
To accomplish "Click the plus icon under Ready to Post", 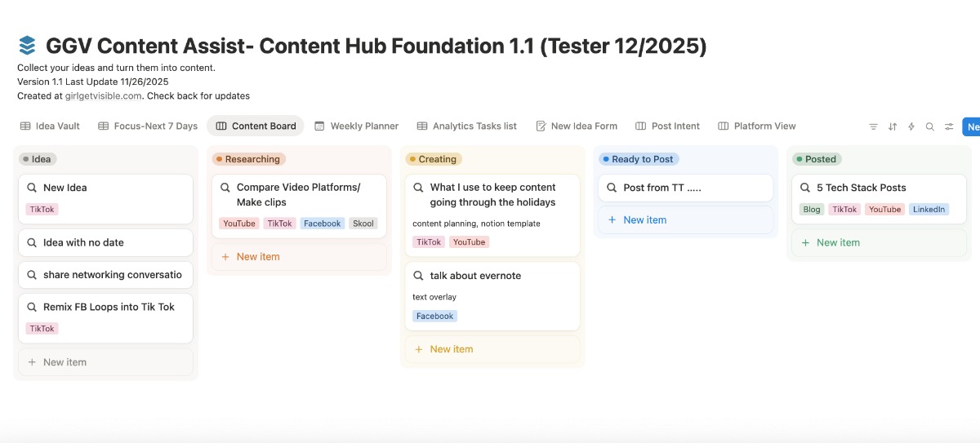I will (612, 220).
